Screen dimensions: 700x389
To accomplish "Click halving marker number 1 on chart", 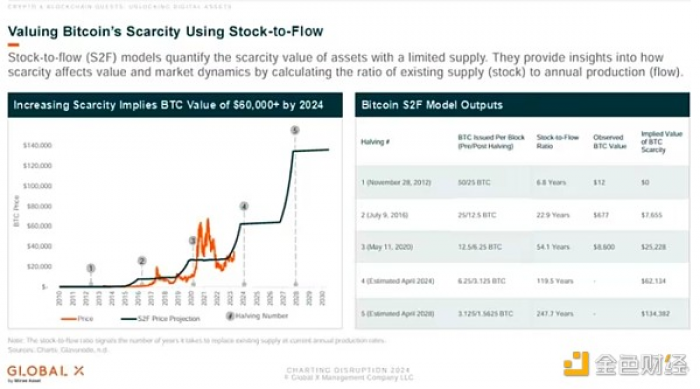I will coord(91,268).
